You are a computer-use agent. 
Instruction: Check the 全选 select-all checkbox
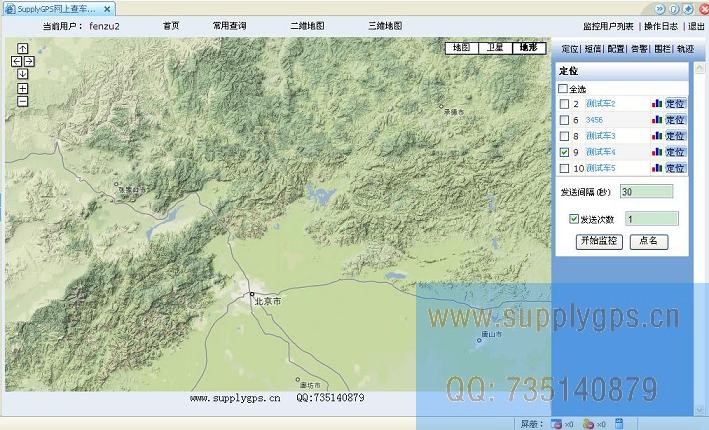coord(563,89)
